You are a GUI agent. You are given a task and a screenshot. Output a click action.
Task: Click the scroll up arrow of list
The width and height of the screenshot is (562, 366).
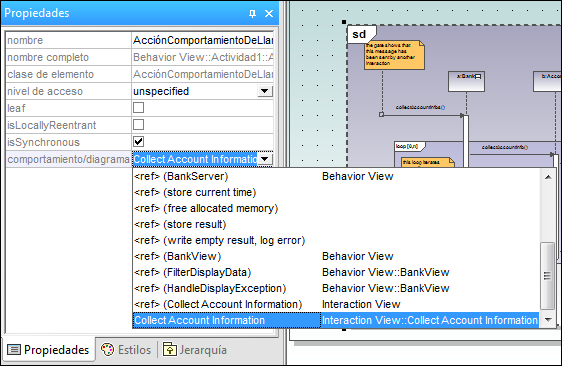point(548,177)
